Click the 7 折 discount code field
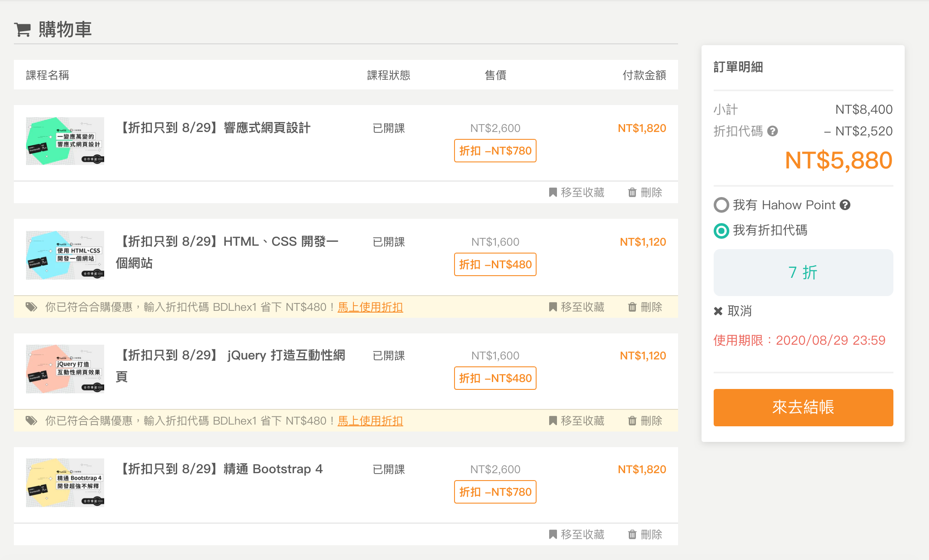The image size is (929, 560). coord(803,273)
